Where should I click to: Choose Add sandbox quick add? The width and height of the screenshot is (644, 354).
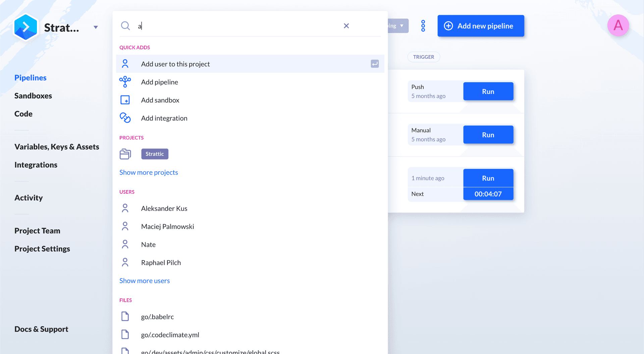coord(160,100)
